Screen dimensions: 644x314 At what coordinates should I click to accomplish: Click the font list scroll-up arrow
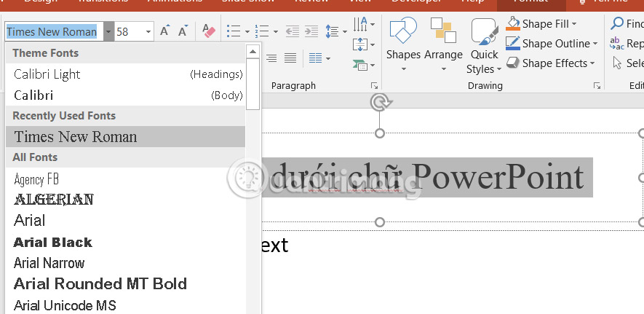coord(253,52)
